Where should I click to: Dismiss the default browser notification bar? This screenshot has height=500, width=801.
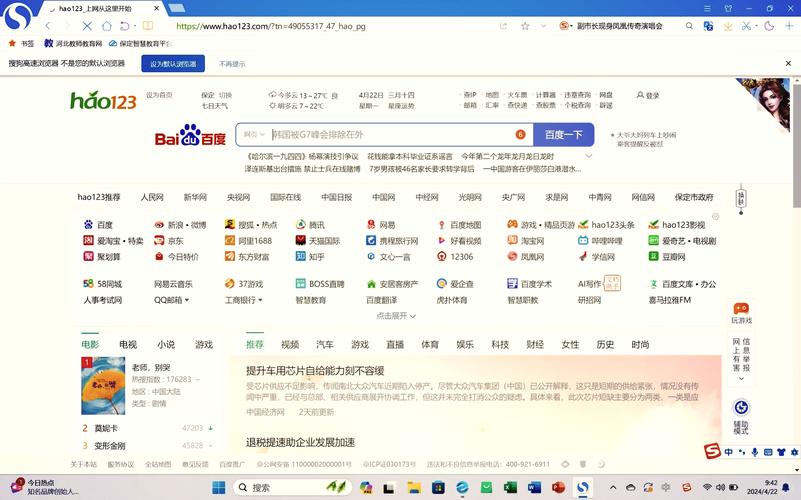[788, 63]
